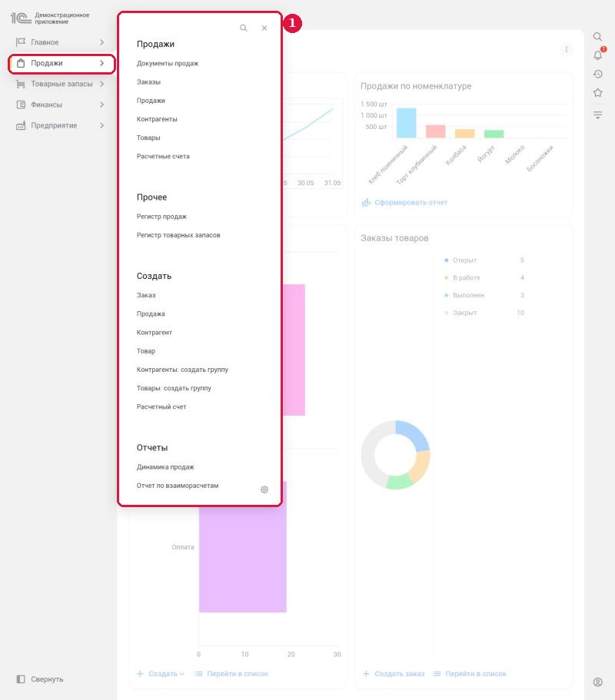615x700 pixels.
Task: Click the Свернуть label in the sidebar
Action: coord(47,679)
